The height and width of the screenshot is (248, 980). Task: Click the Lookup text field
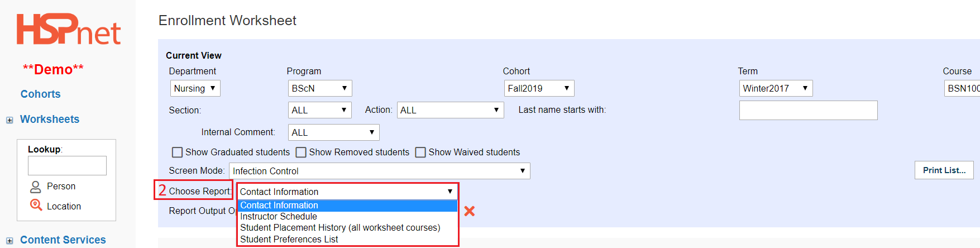click(67, 166)
